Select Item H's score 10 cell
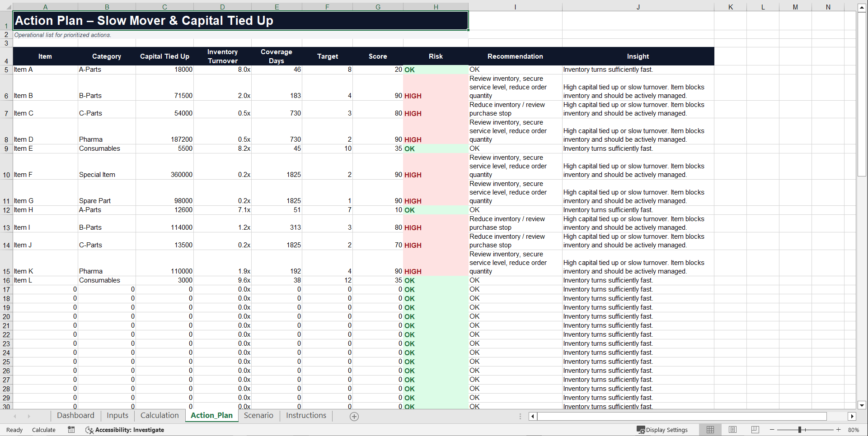The image size is (868, 436). tap(378, 210)
